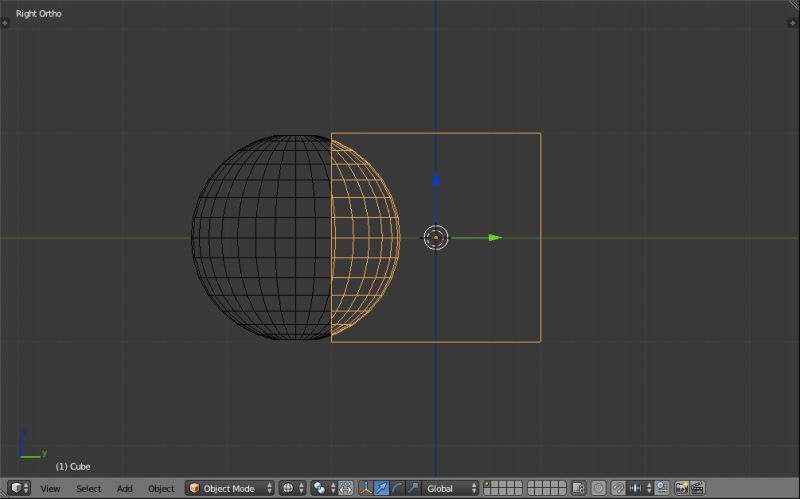Screen dimensions: 800x499
Task: Open the Global transform orientation dropdown
Action: (451, 488)
